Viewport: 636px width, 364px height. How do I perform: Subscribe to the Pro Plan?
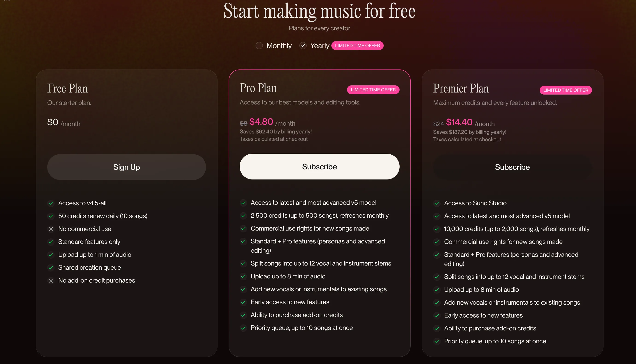[x=319, y=167]
